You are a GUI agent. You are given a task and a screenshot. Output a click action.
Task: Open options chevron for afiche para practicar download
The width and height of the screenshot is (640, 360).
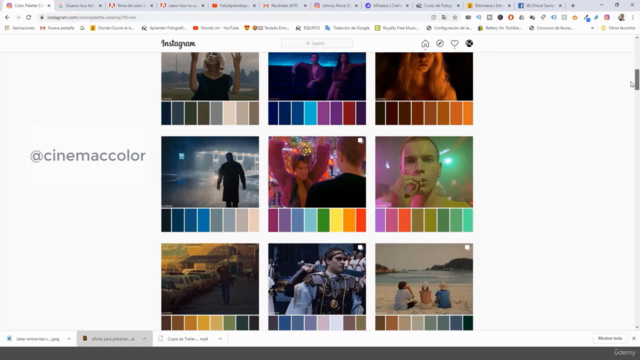click(x=144, y=339)
